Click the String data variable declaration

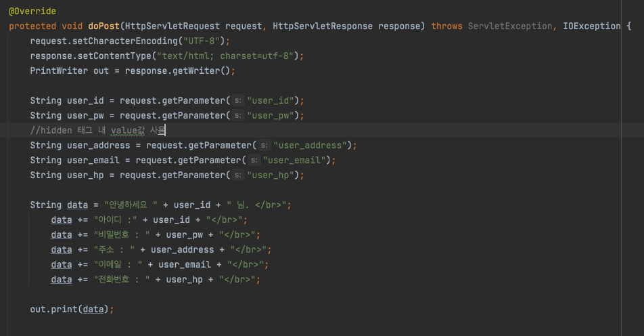pyautogui.click(x=59, y=205)
